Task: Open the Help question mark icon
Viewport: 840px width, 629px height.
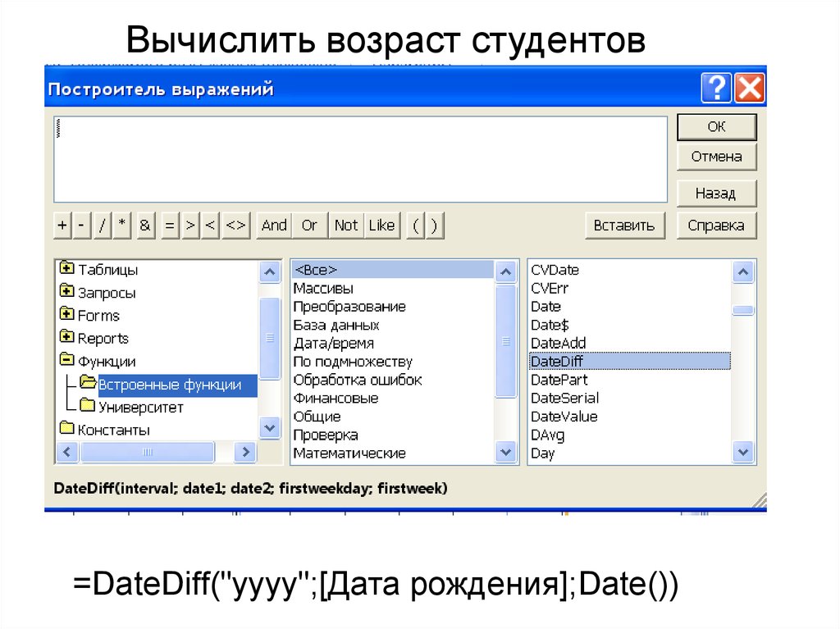Action: [715, 89]
